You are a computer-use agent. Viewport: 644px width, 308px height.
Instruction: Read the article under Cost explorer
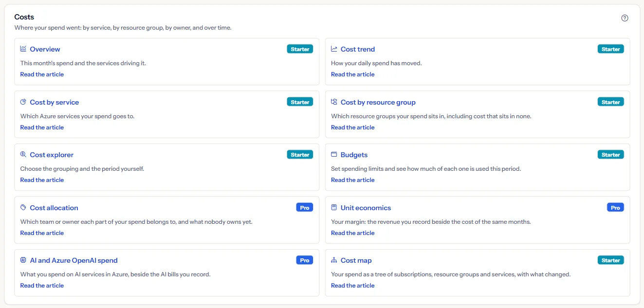coord(42,180)
